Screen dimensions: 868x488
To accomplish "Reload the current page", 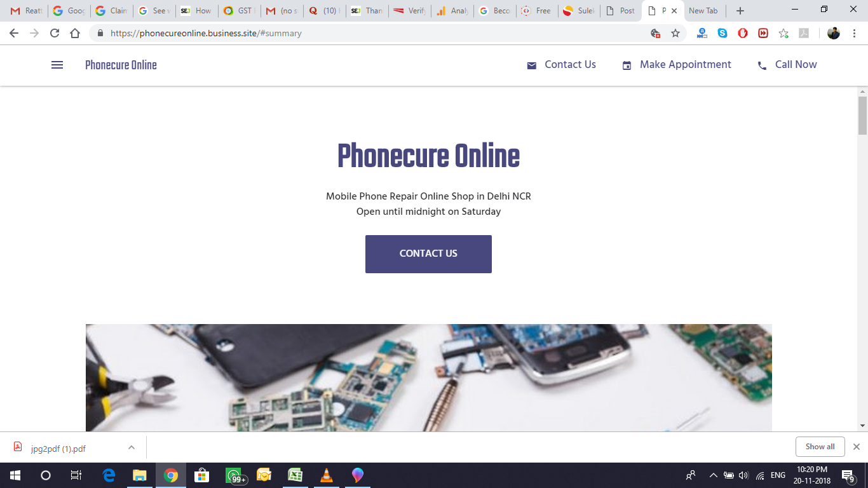I will coord(55,33).
